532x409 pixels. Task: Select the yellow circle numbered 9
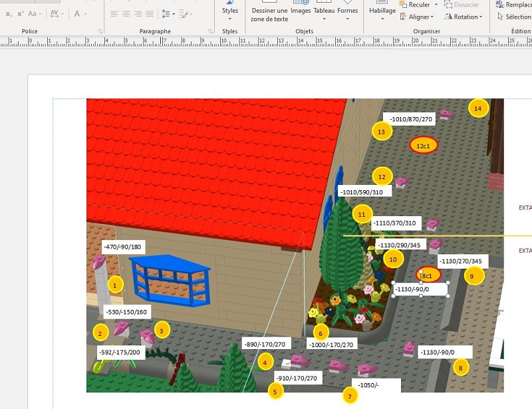pos(474,276)
